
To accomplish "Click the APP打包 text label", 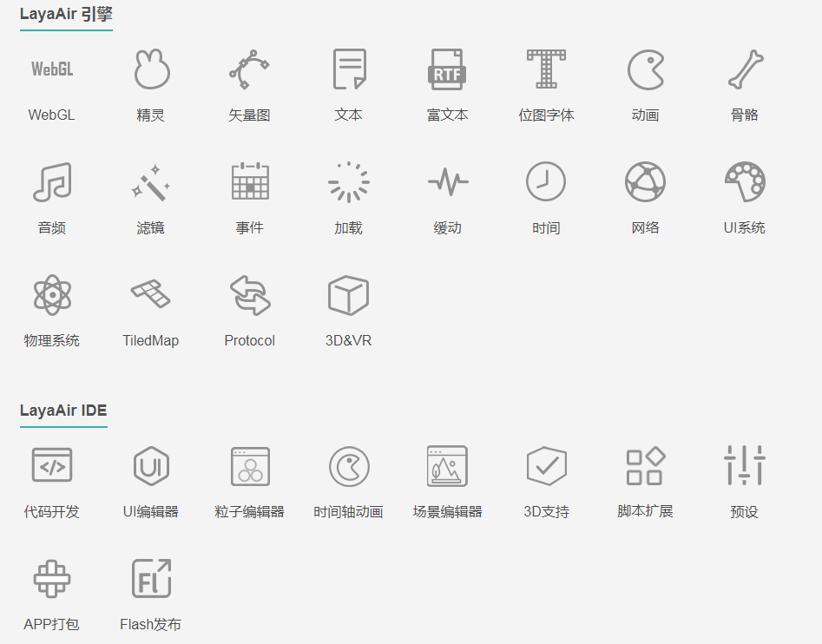I will coord(51,624).
